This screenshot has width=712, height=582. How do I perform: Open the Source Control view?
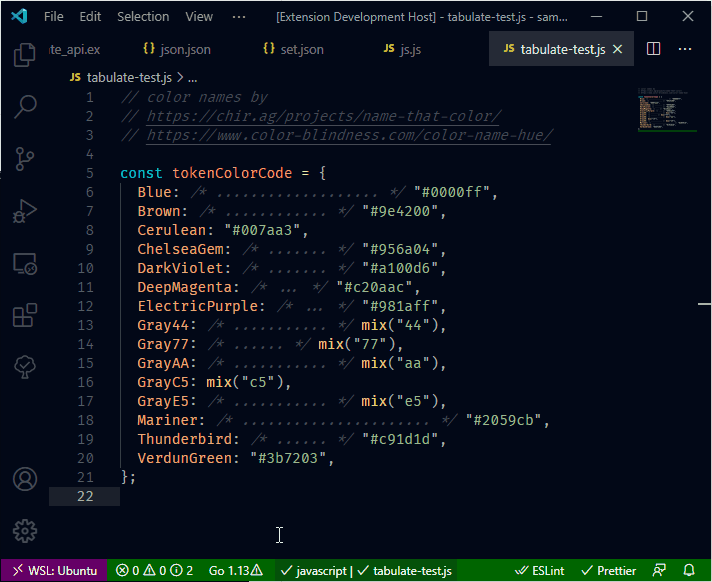coord(25,159)
